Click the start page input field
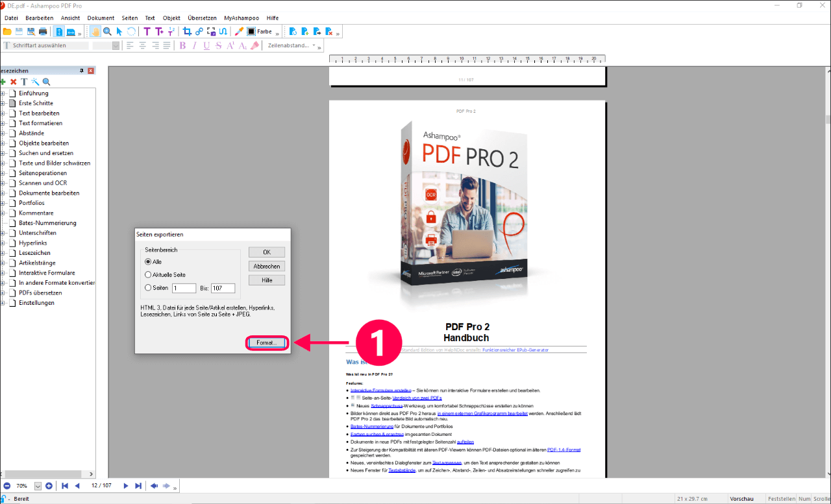The height and width of the screenshot is (504, 831). click(x=184, y=288)
